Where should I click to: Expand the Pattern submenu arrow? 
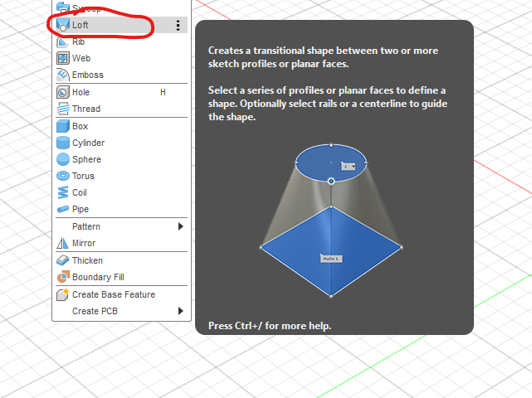point(181,226)
